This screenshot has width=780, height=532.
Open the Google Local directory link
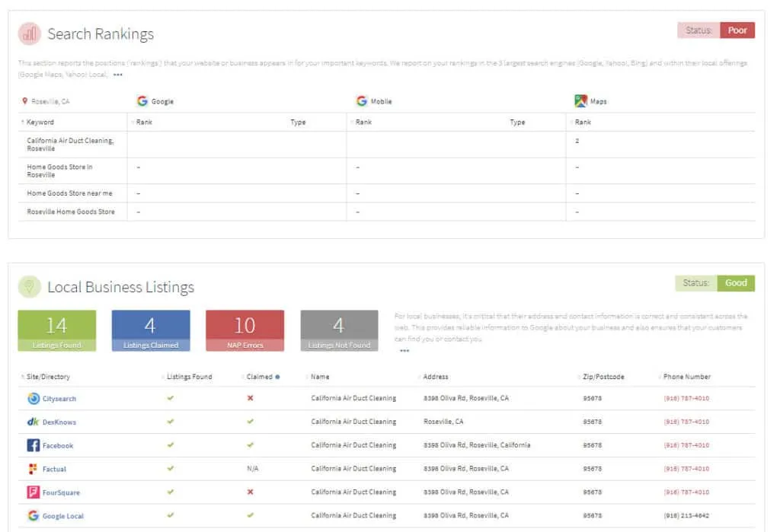click(x=62, y=516)
